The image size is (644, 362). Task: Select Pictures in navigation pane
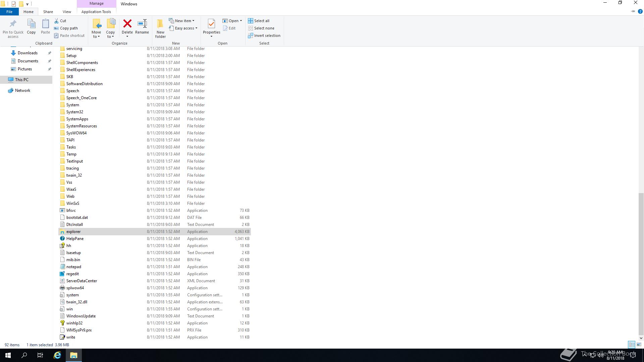tap(25, 69)
